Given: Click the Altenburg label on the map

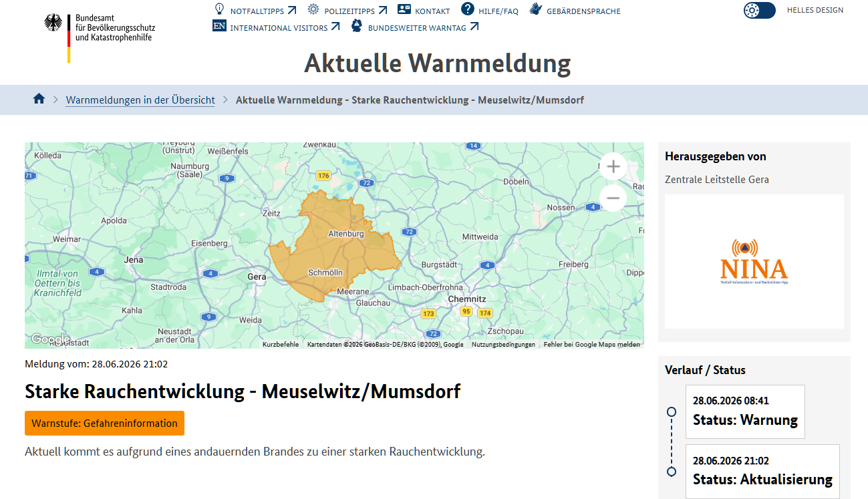Looking at the screenshot, I should [x=346, y=234].
